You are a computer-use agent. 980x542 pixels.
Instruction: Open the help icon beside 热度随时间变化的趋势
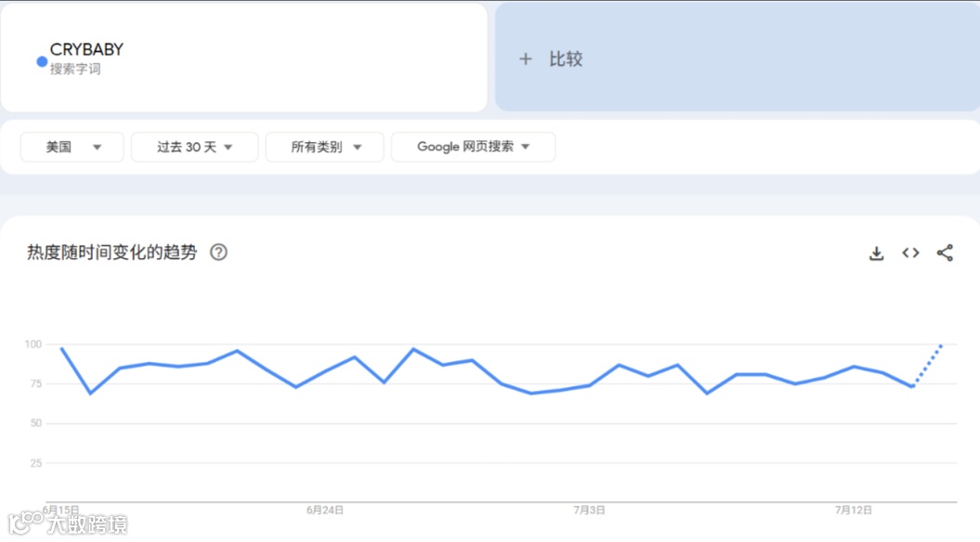pyautogui.click(x=218, y=252)
